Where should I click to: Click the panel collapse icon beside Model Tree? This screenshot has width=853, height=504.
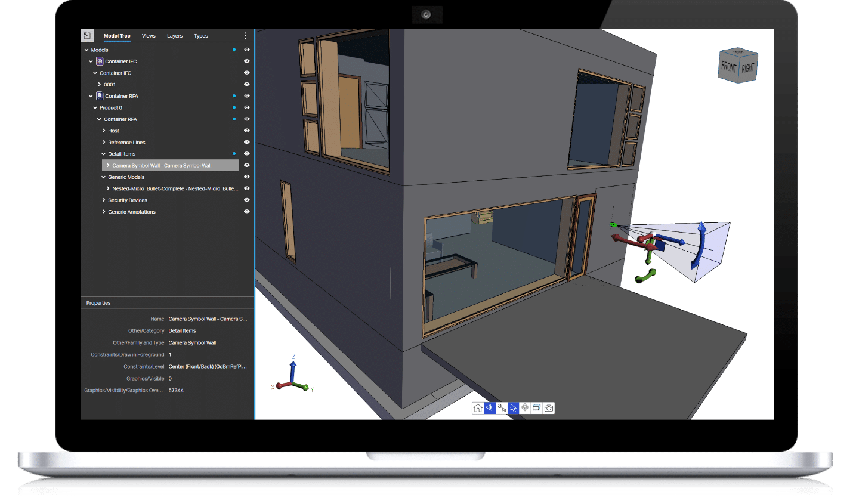coord(87,36)
